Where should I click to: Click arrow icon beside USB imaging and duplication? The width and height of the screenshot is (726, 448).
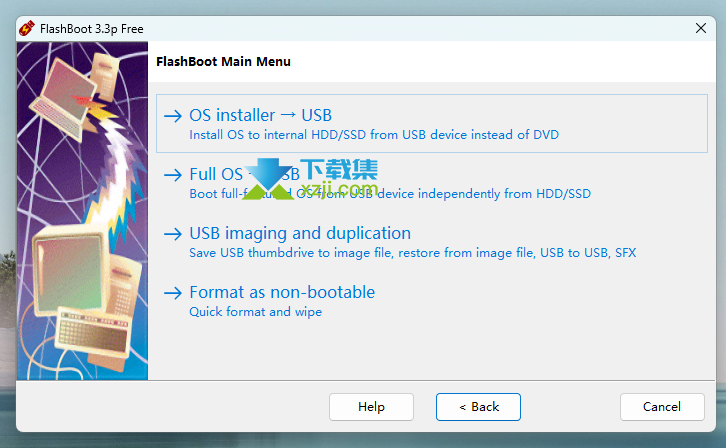click(x=173, y=234)
